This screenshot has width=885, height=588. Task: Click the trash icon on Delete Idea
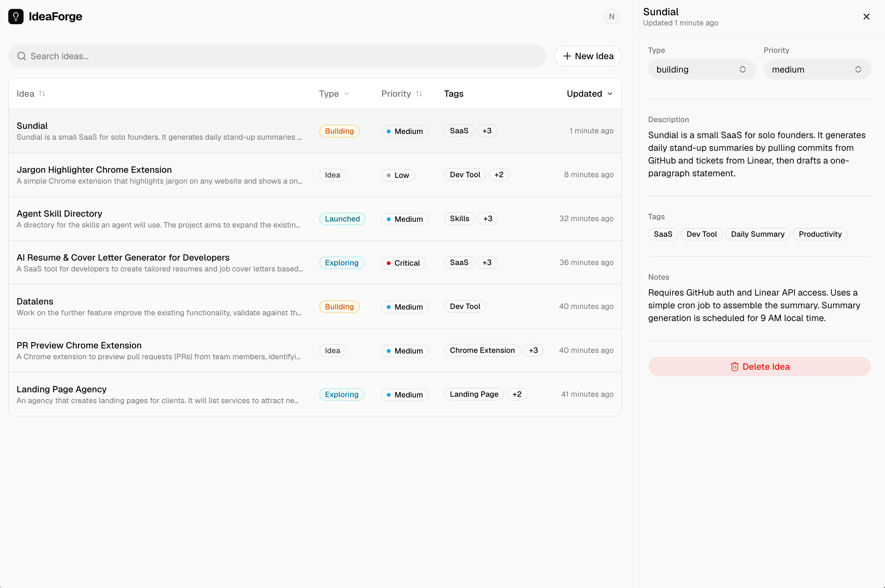point(734,367)
